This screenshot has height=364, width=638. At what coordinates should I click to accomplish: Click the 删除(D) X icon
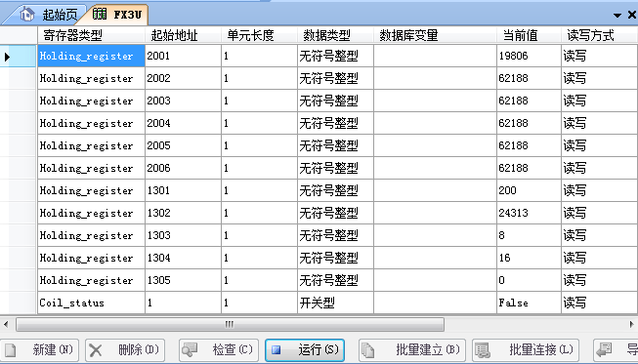click(96, 350)
